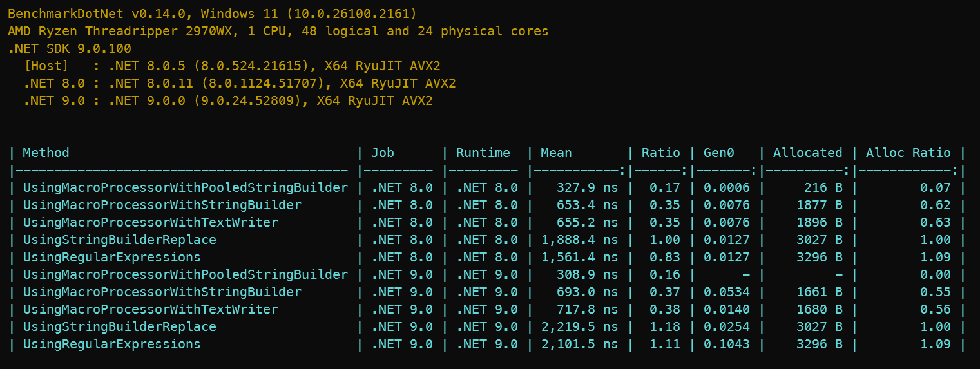The height and width of the screenshot is (369, 980).
Task: Click the Job column header
Action: click(383, 153)
